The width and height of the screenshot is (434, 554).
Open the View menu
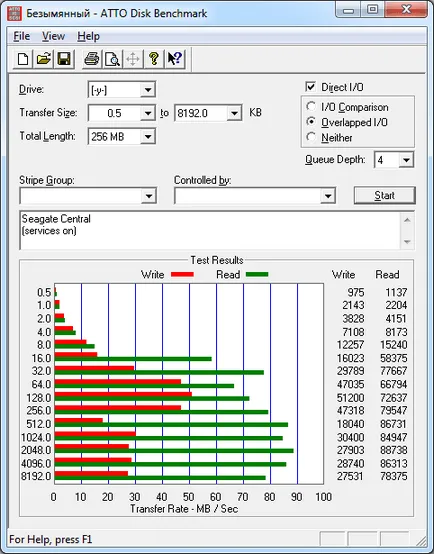point(53,36)
